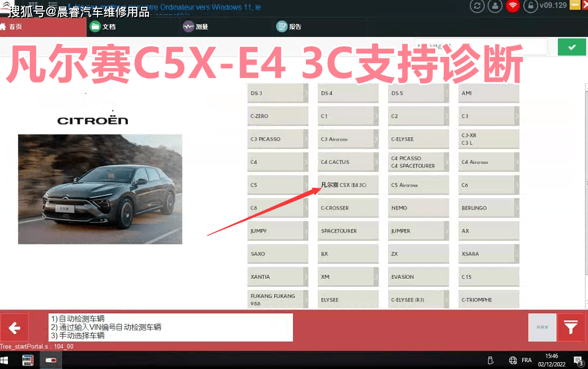The width and height of the screenshot is (588, 369).
Task: Choose the XSARA model
Action: (489, 254)
